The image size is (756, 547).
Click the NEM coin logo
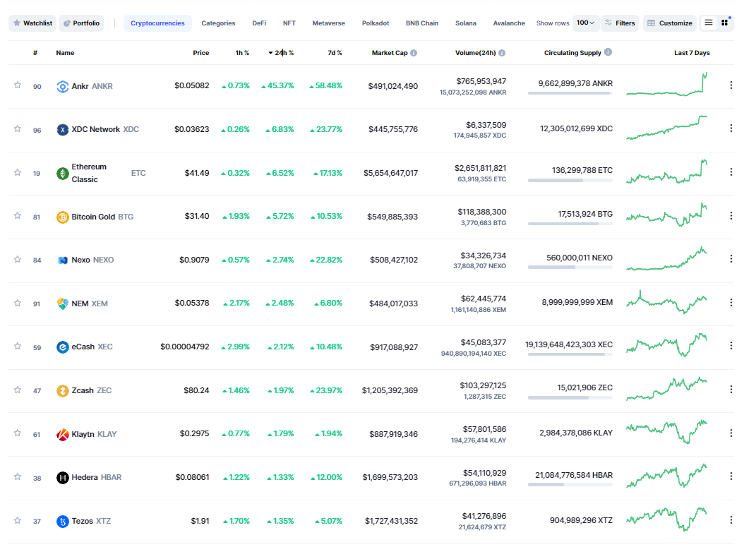[63, 303]
